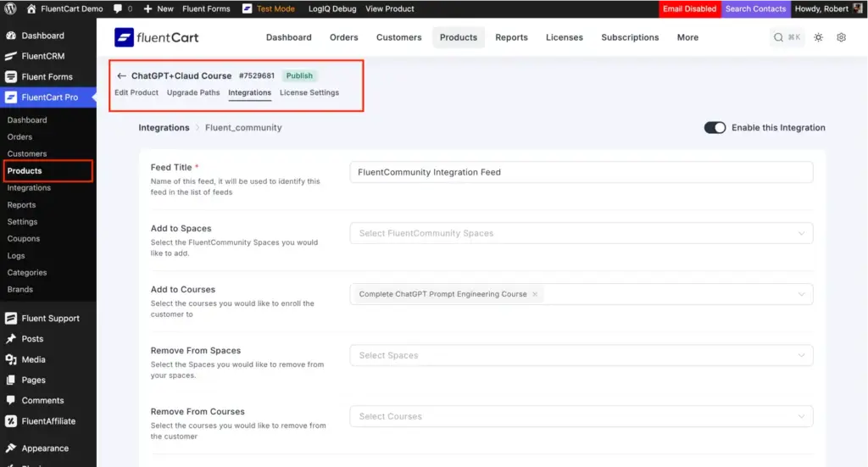
Task: Click the Media sidebar icon
Action: point(10,359)
